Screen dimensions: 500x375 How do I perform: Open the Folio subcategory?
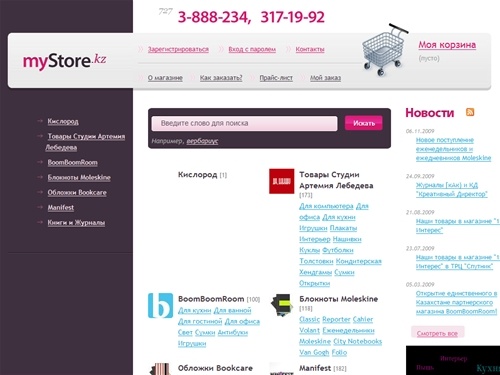(339, 352)
